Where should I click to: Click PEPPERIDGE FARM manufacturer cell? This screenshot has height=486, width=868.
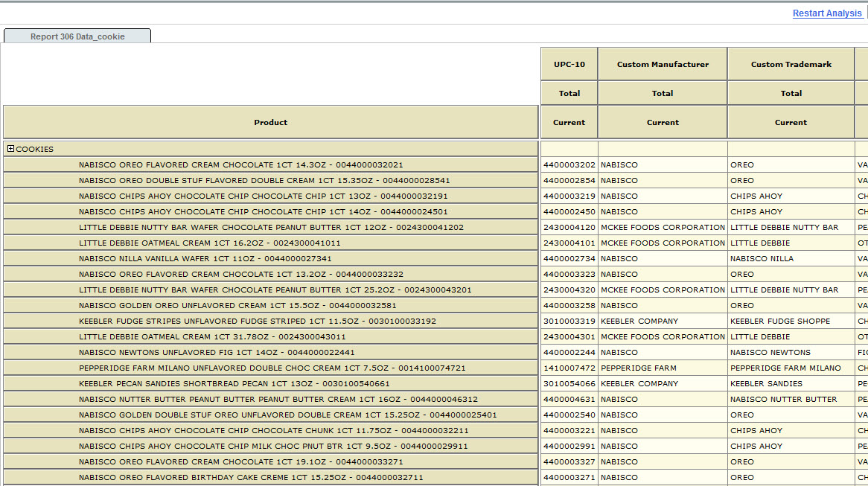663,368
